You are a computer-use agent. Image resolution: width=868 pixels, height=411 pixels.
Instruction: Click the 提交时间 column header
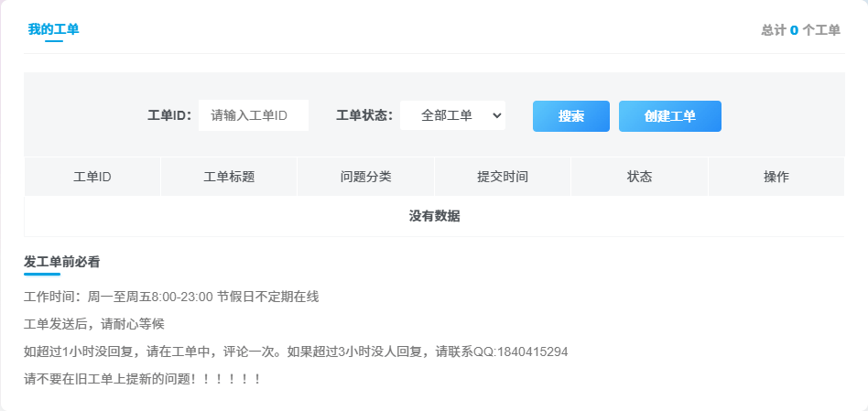(x=502, y=177)
